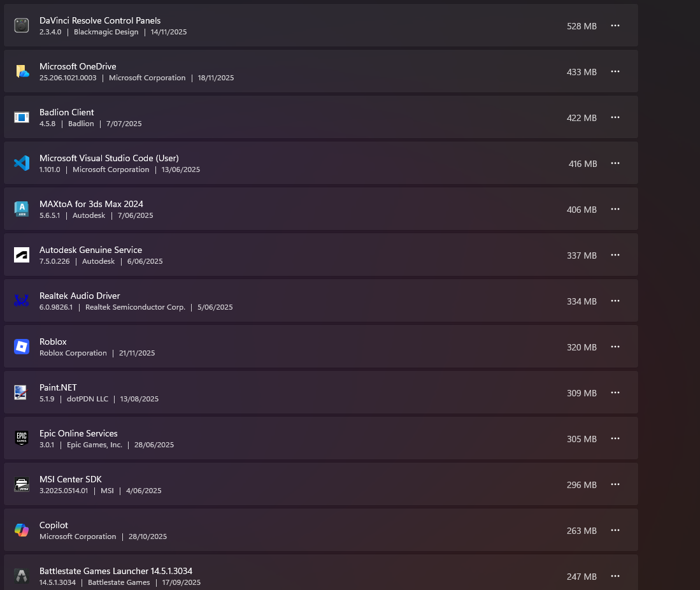Image resolution: width=700 pixels, height=590 pixels.
Task: Open more options for Badlion Client
Action: pyautogui.click(x=615, y=118)
